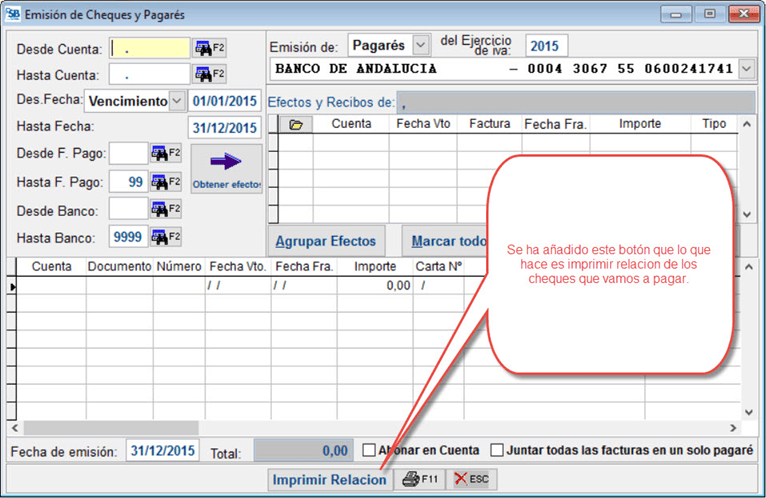
Task: Click lower grid vertical scroll-down arrow
Action: 749,412
